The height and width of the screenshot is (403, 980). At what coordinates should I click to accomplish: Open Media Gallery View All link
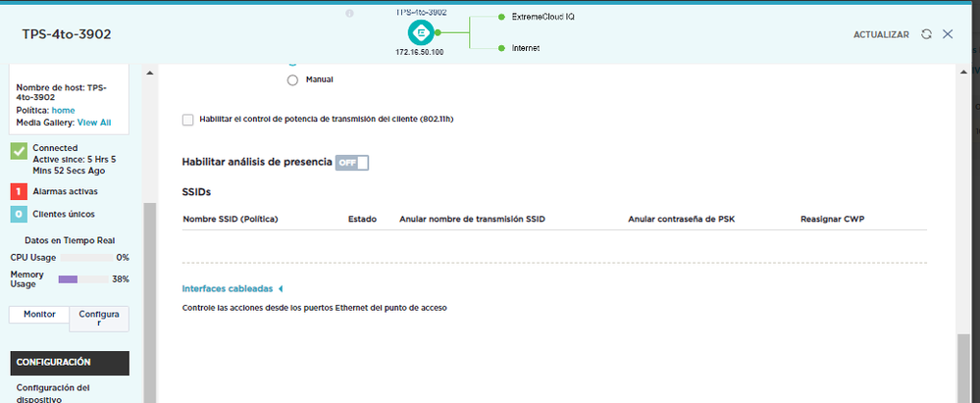[x=94, y=123]
